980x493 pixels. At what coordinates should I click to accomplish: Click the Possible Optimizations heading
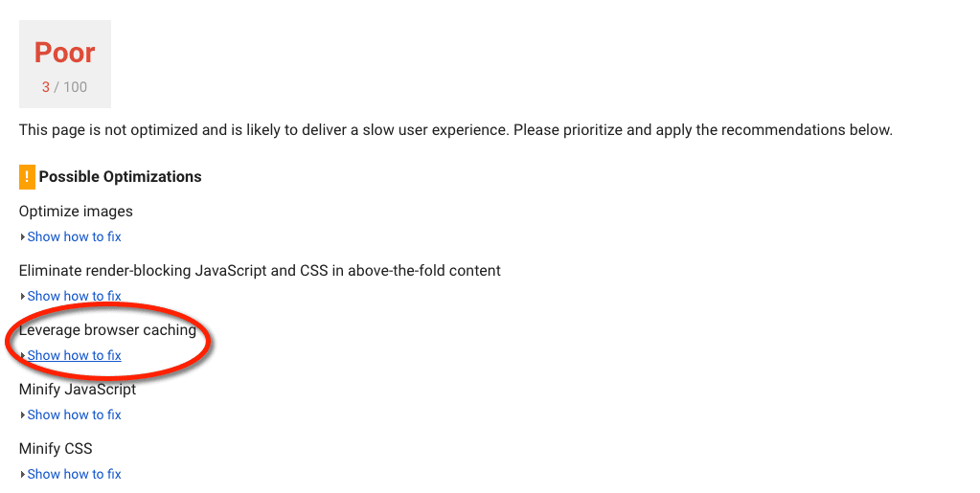(x=120, y=177)
